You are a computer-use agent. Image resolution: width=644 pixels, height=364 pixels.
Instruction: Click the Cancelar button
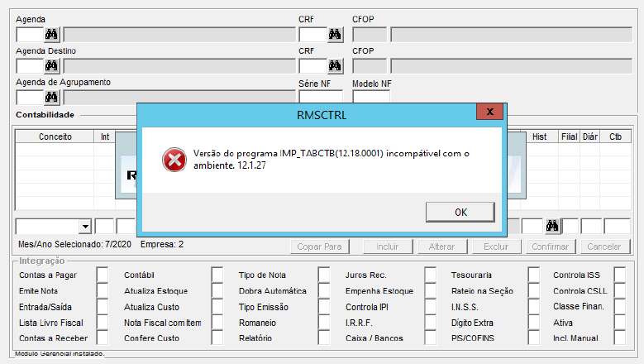[604, 247]
